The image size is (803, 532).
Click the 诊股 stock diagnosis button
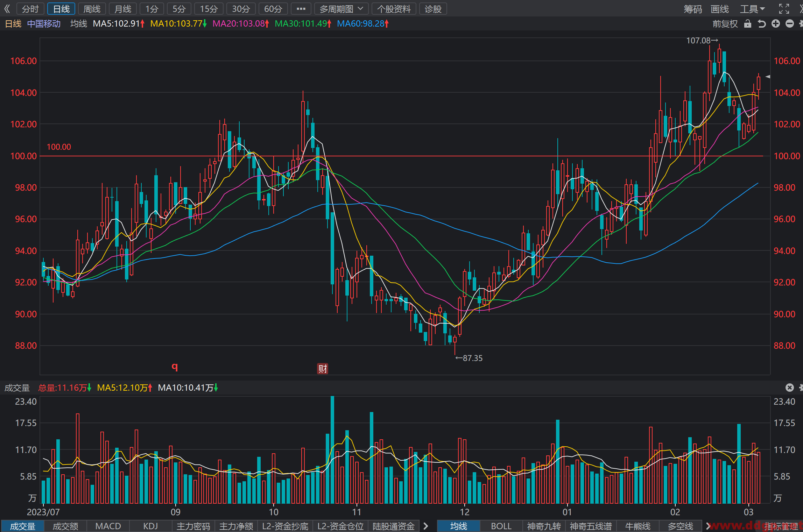[x=433, y=9]
